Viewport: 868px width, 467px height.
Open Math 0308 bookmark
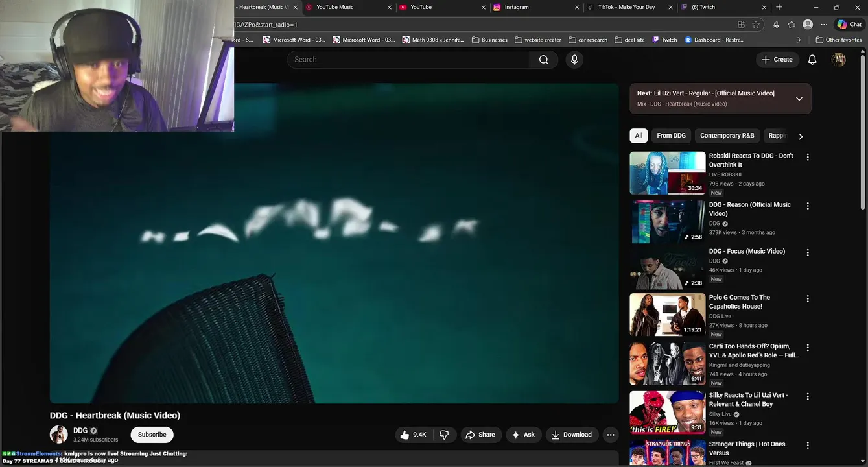point(433,40)
